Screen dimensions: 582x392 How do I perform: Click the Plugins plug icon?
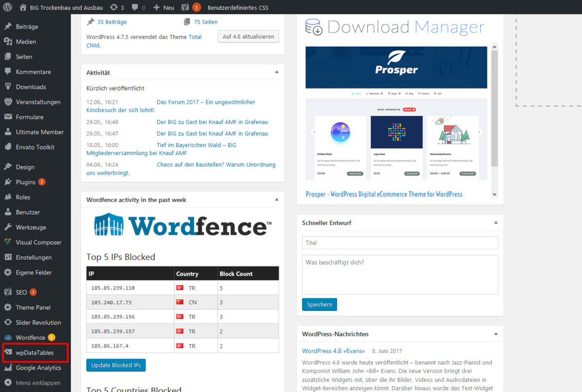click(8, 182)
